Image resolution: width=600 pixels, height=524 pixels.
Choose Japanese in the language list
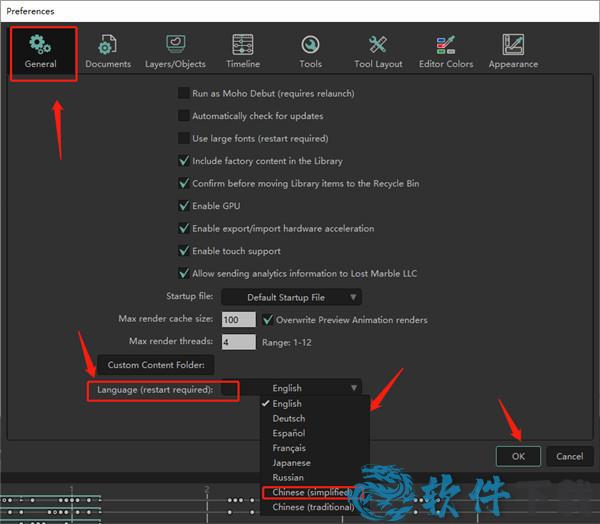pyautogui.click(x=292, y=463)
